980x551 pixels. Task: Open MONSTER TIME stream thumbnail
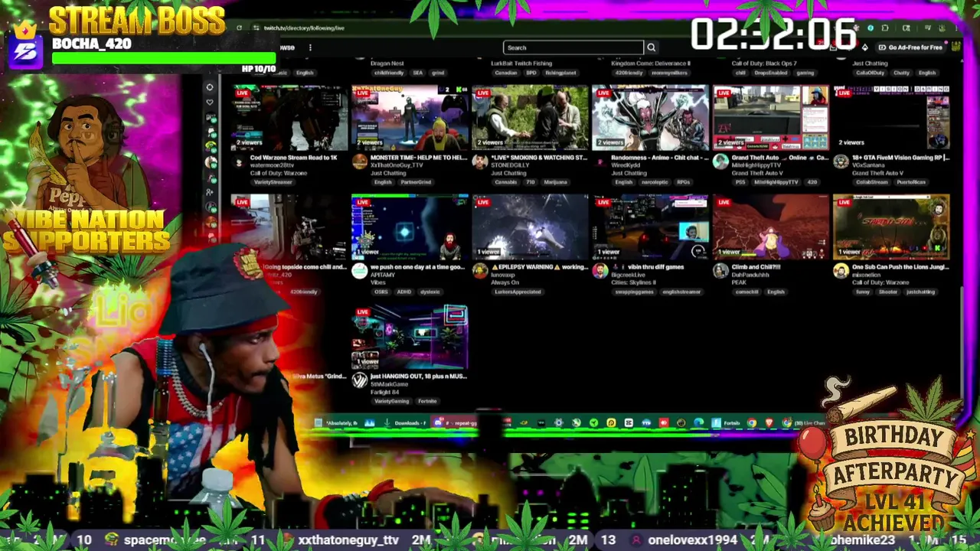[x=410, y=117]
